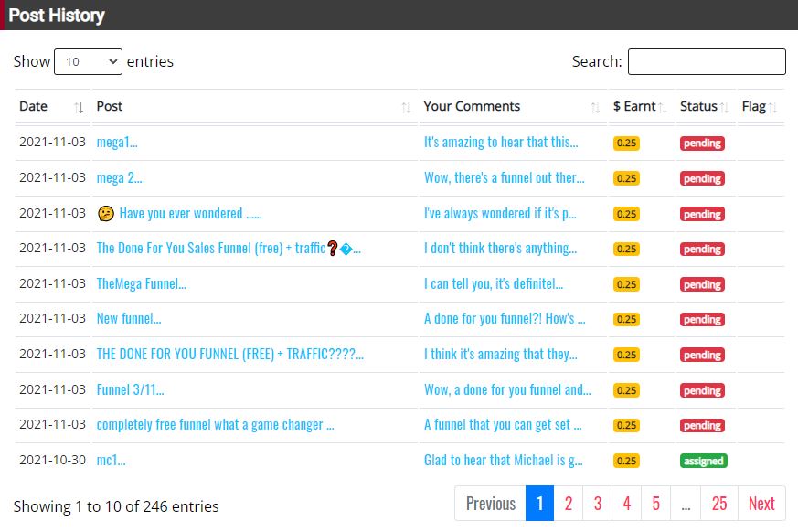The image size is (798, 532).
Task: View comment A done for you funnel?! How's...
Action: tap(505, 319)
